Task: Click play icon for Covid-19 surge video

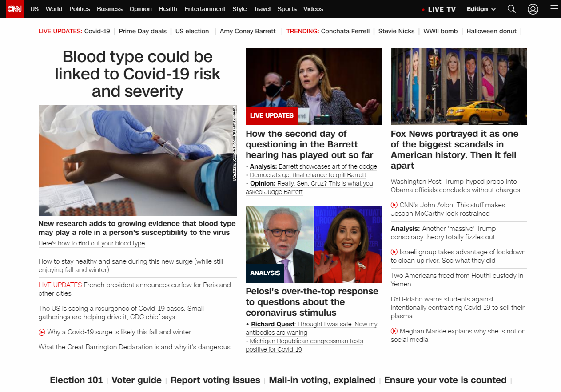Action: pyautogui.click(x=42, y=332)
